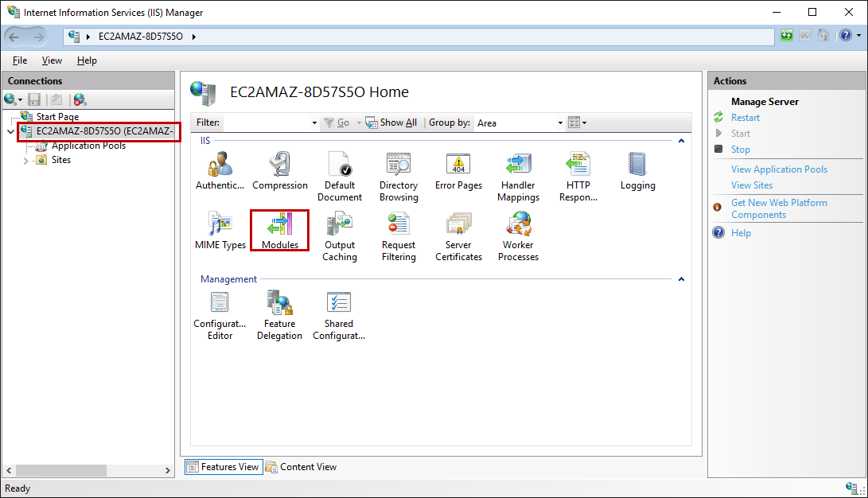868x498 pixels.
Task: Click the Up one level toolbar icon
Action: 56,99
